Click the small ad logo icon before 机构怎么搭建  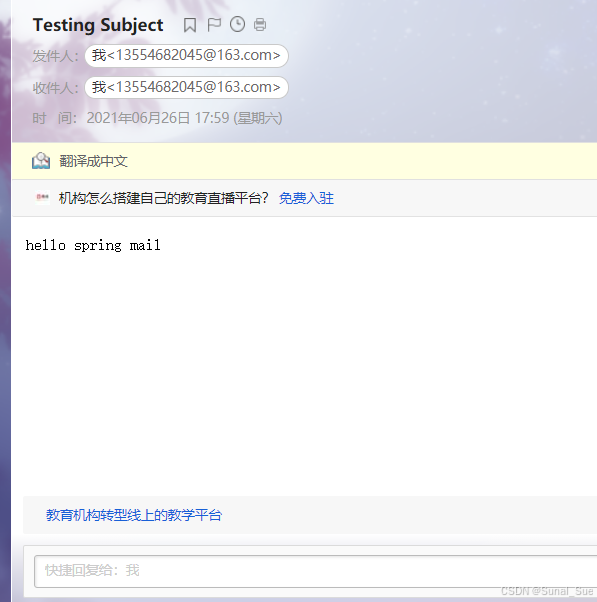[x=42, y=197]
